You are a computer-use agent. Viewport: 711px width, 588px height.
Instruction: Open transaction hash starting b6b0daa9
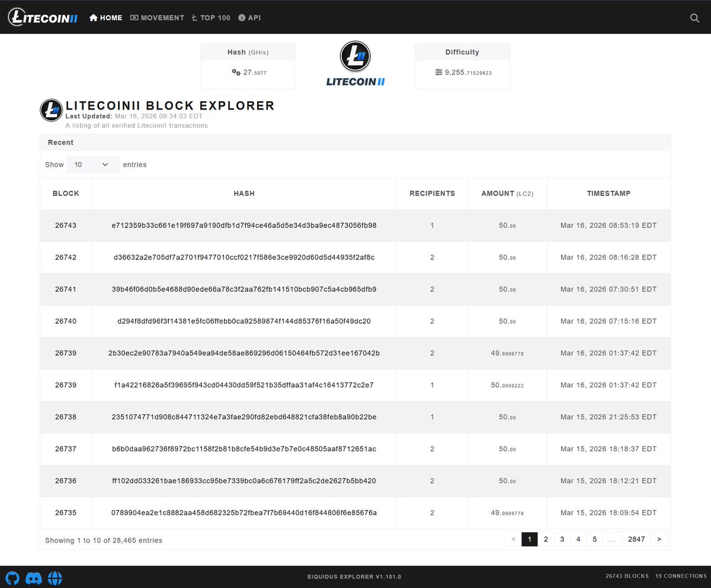[244, 449]
